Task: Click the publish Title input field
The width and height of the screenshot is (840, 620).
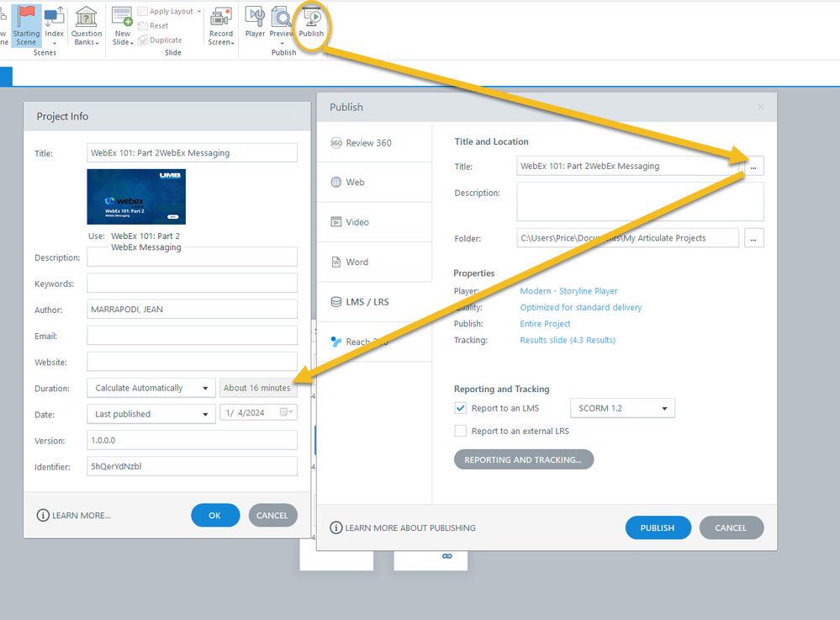Action: pyautogui.click(x=627, y=166)
